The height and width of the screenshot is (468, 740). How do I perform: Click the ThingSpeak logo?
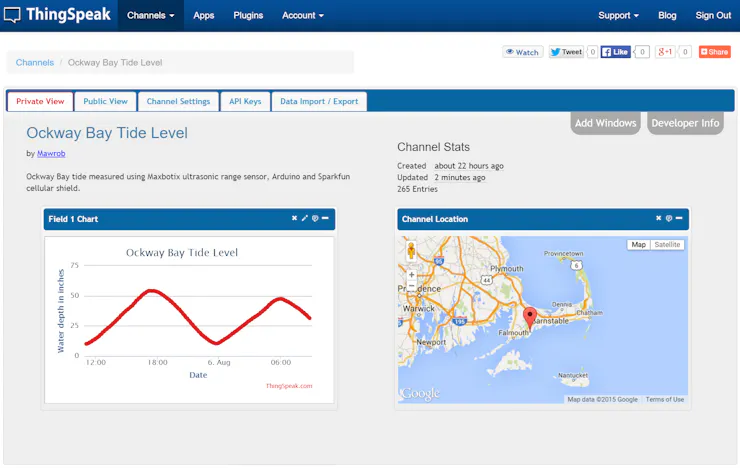pos(57,15)
